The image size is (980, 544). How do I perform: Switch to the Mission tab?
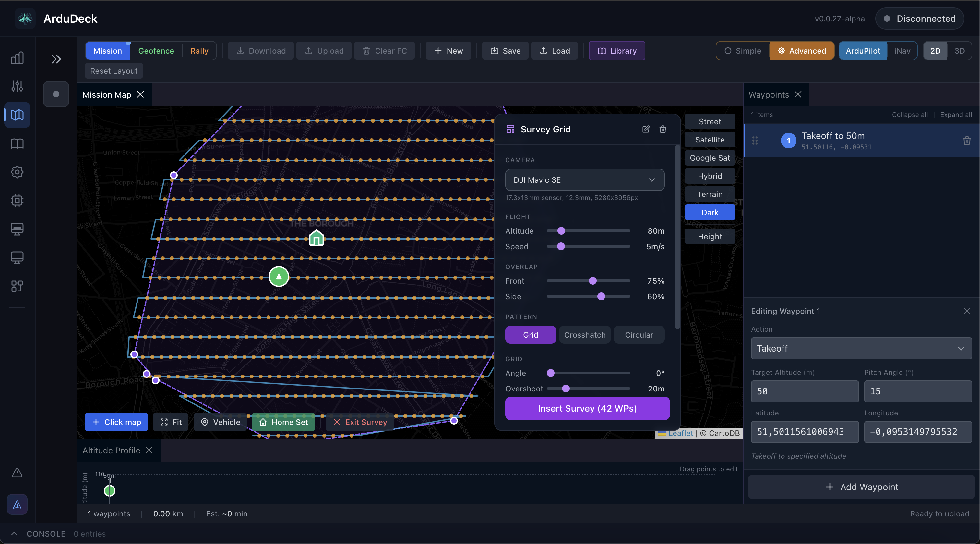pyautogui.click(x=108, y=51)
